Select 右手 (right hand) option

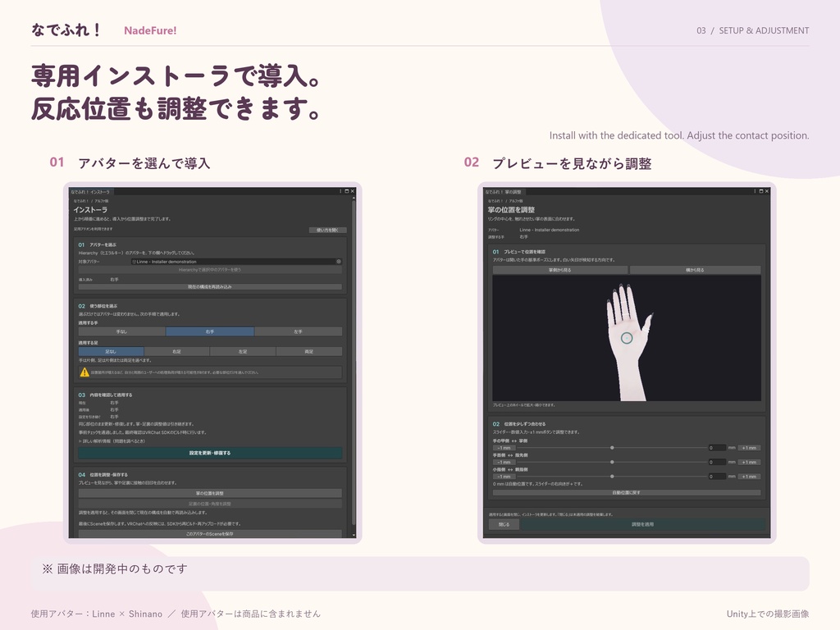coord(209,331)
